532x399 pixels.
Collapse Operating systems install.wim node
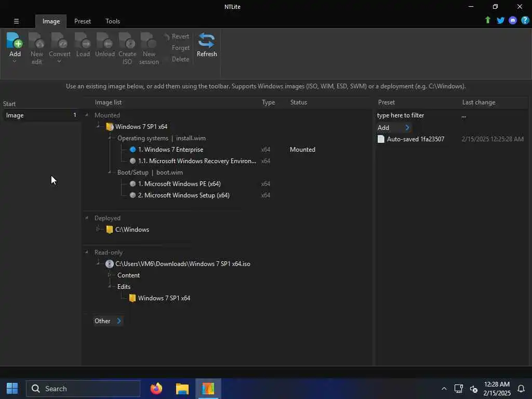click(110, 138)
